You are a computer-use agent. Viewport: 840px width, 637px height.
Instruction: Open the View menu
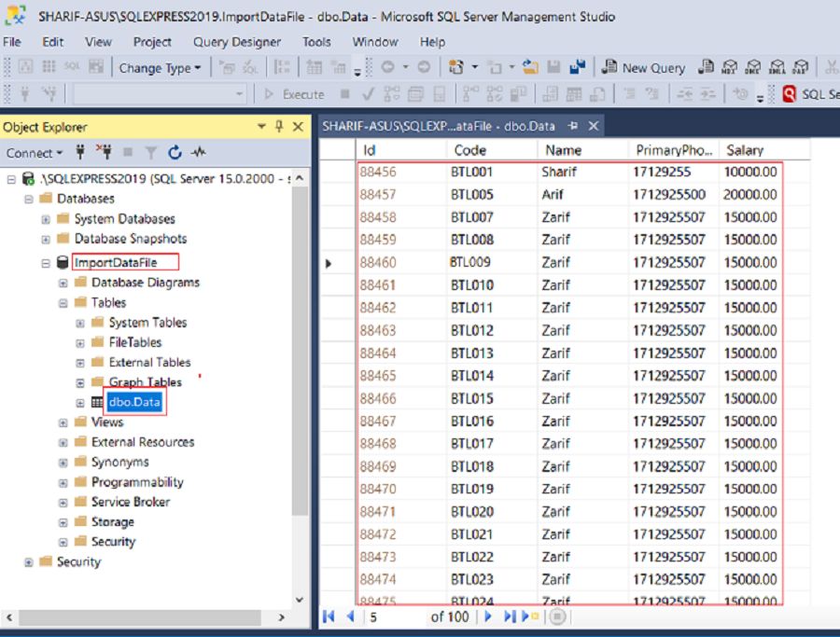click(x=98, y=42)
